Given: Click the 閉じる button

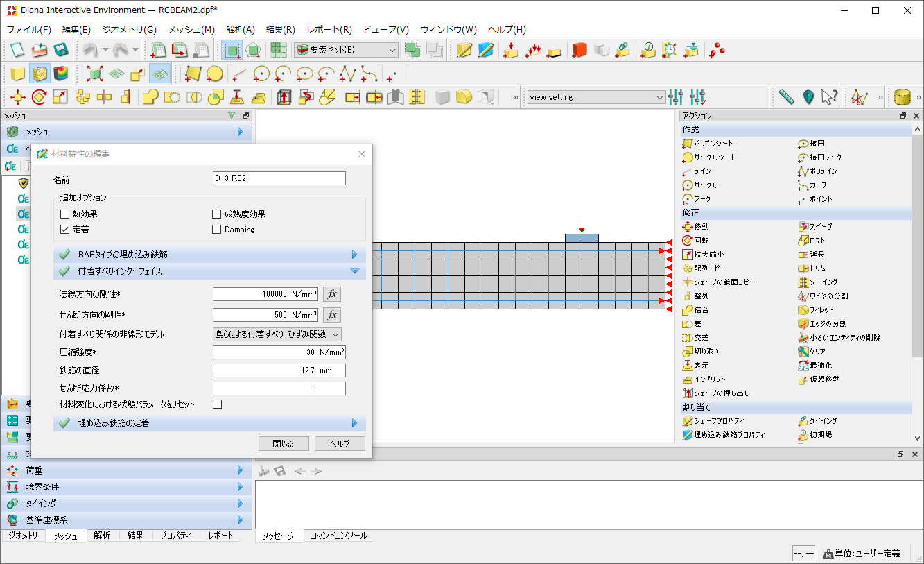Looking at the screenshot, I should pos(283,444).
